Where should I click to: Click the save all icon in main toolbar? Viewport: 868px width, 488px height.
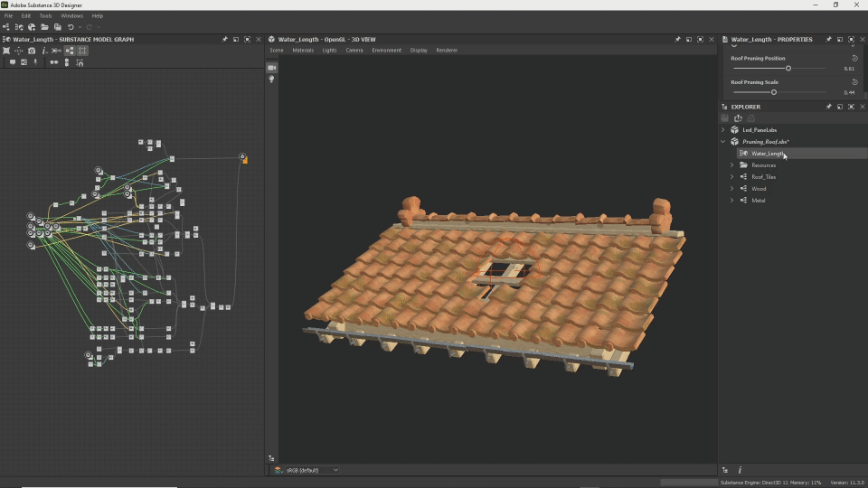[58, 27]
